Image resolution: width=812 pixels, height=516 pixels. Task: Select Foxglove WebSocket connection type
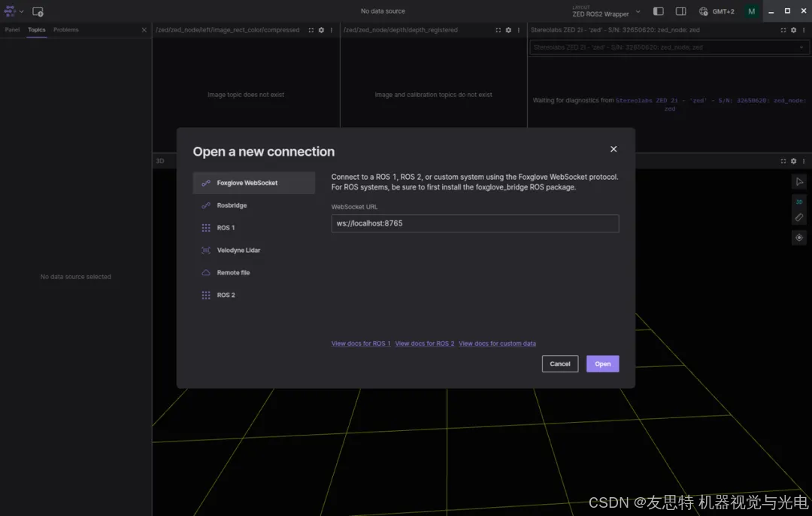(x=254, y=183)
